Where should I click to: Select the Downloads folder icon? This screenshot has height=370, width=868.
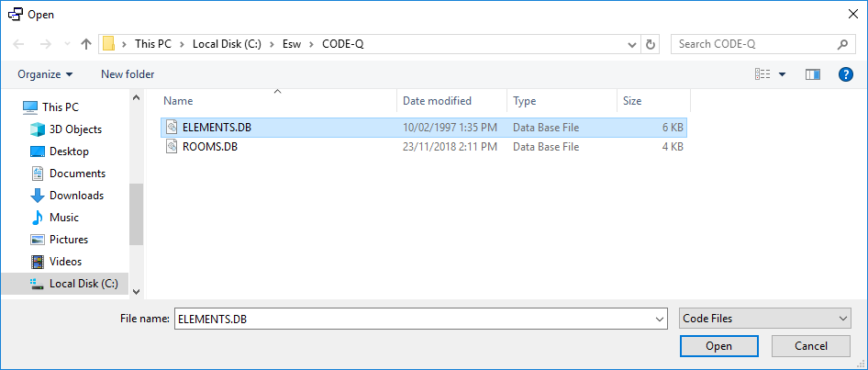[38, 196]
